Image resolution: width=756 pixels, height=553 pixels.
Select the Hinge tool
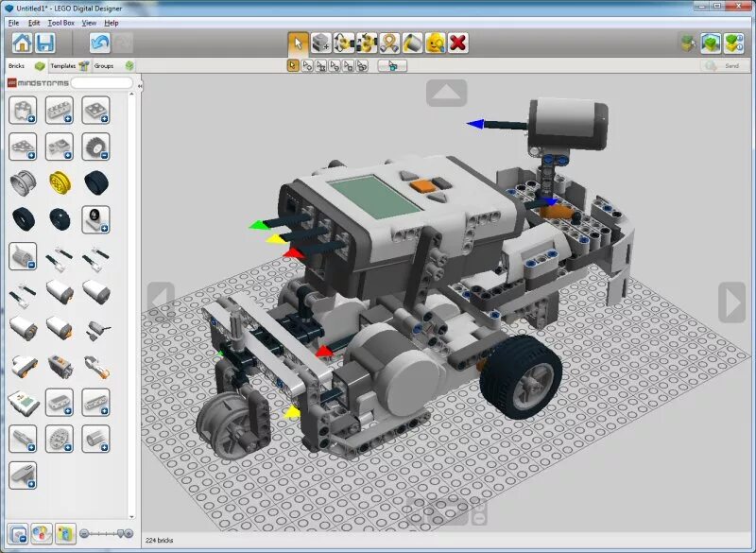point(344,43)
